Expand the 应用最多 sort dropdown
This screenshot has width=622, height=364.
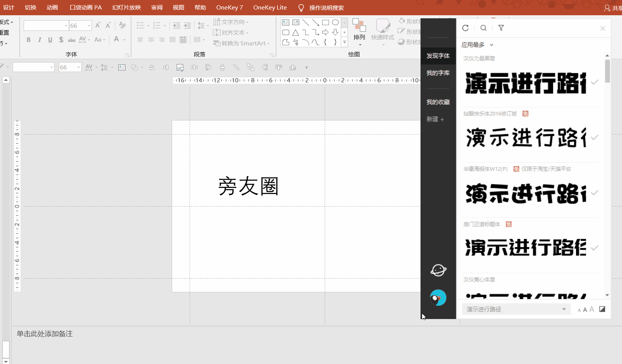pyautogui.click(x=477, y=45)
